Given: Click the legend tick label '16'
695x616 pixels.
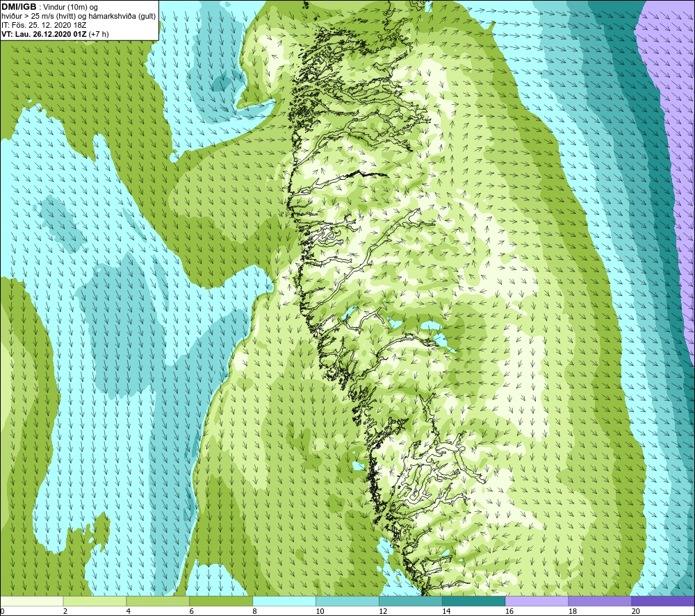Looking at the screenshot, I should (509, 612).
